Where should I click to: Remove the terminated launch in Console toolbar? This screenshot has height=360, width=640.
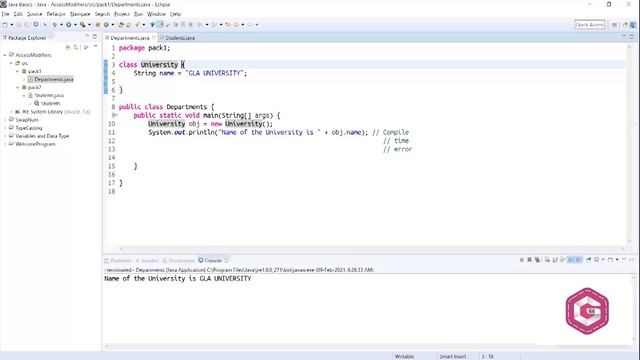(529, 260)
